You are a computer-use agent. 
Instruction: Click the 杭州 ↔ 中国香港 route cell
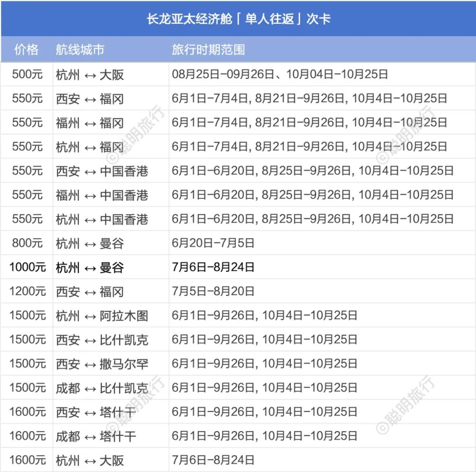(x=102, y=219)
